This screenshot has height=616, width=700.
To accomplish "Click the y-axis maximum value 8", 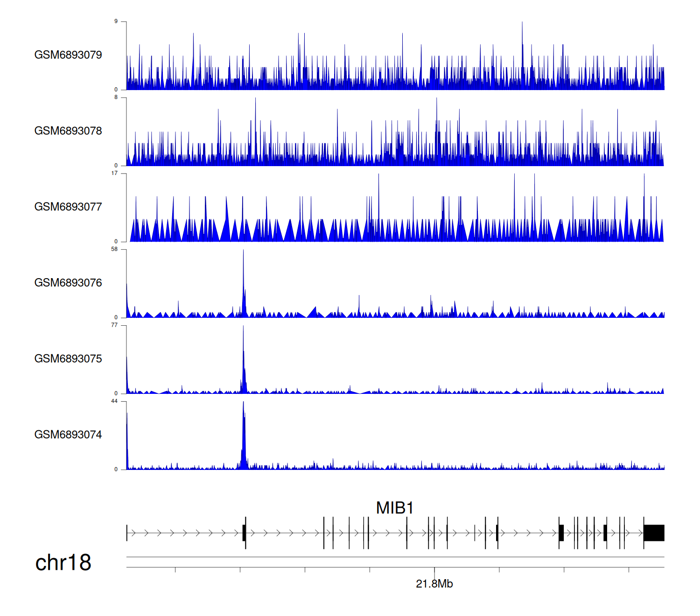I will coord(116,98).
